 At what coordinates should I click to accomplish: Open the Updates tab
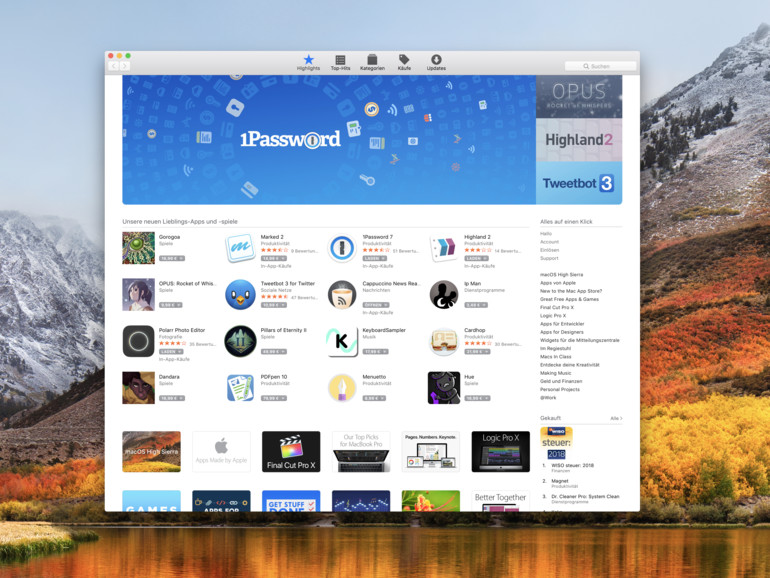pos(436,63)
